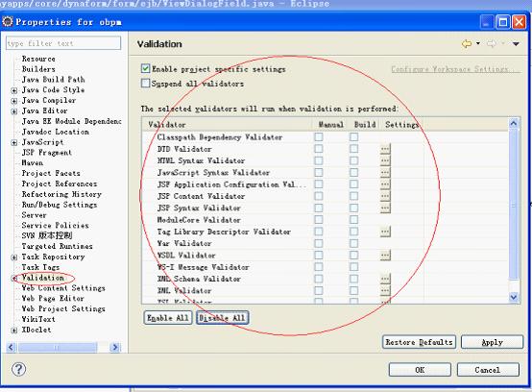Click the help question mark icon
532x392 pixels.
click(18, 369)
